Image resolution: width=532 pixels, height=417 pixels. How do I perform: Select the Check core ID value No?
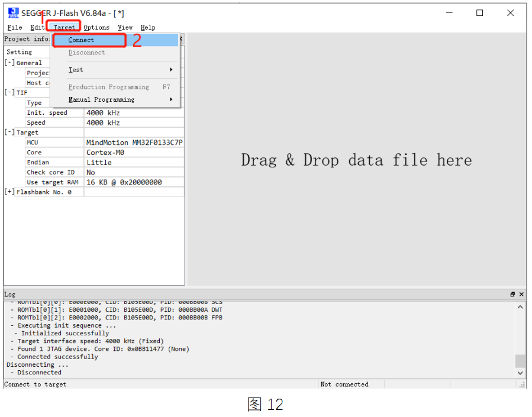(x=134, y=172)
